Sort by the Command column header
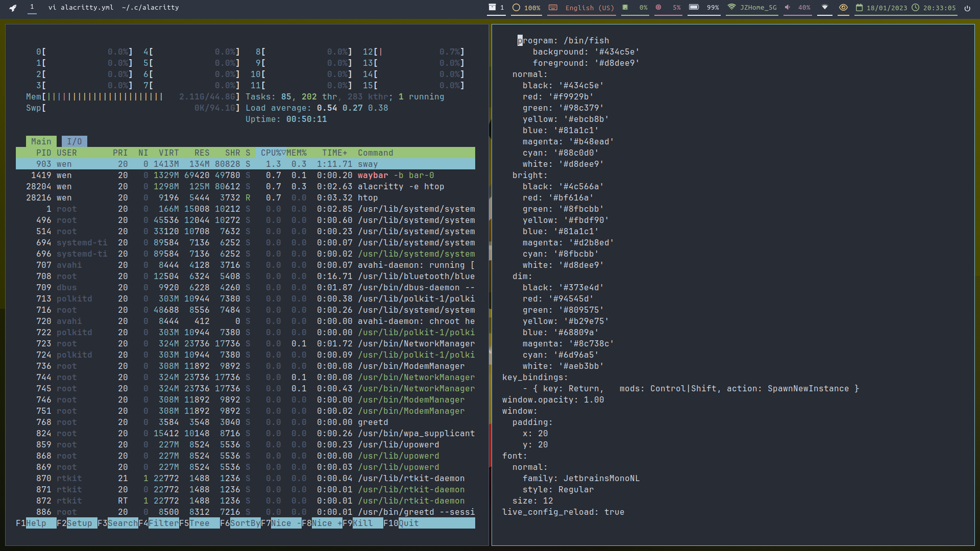Screen dimensions: 980x551 (x=376, y=153)
